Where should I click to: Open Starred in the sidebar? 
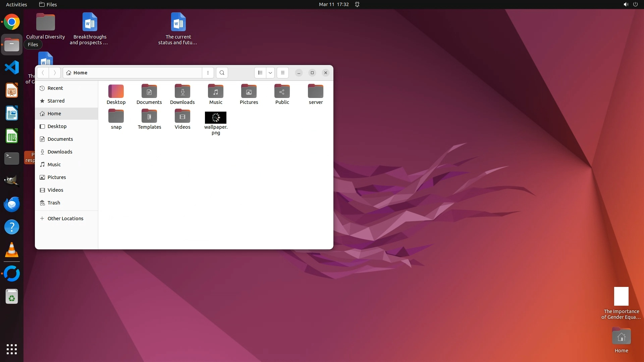point(56,101)
